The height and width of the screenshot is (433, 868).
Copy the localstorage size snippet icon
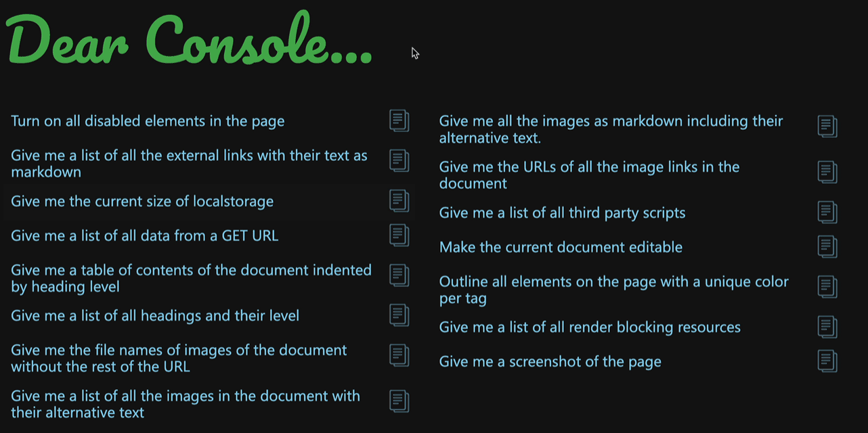pos(399,201)
